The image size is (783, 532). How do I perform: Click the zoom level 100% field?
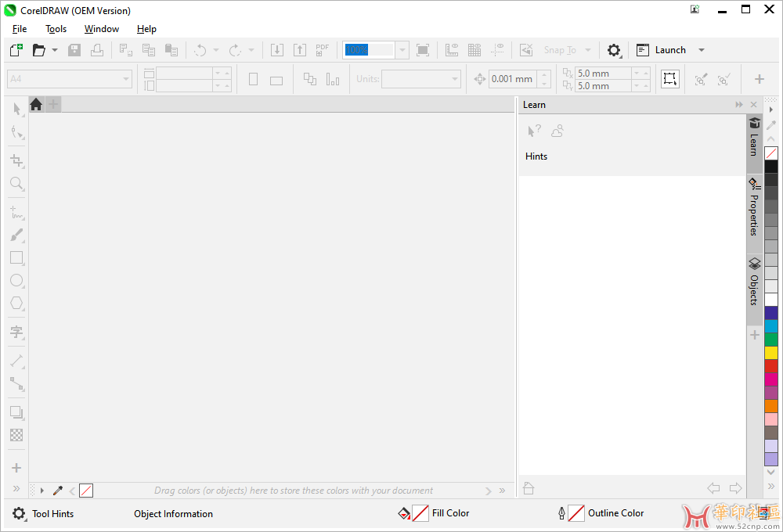pyautogui.click(x=369, y=50)
